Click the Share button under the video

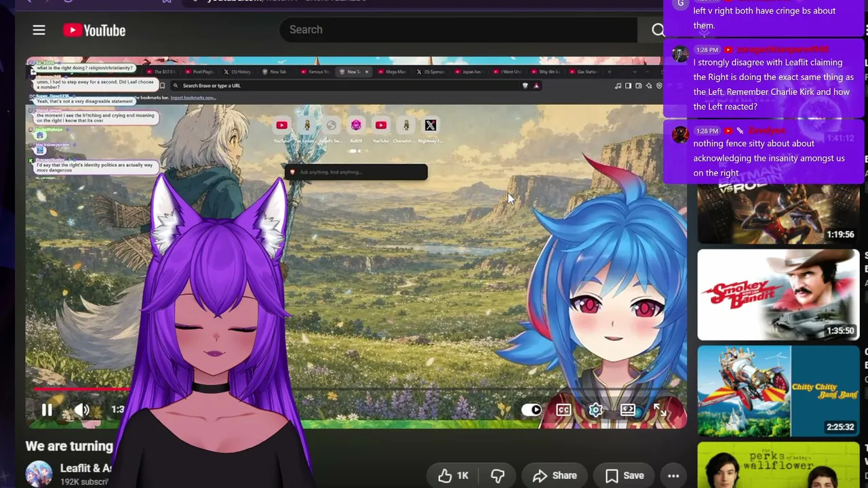(x=555, y=476)
